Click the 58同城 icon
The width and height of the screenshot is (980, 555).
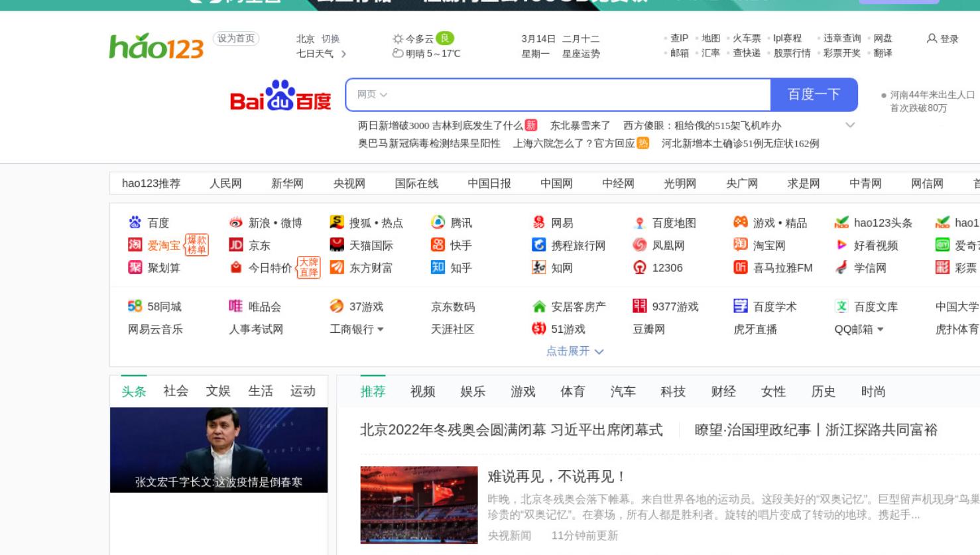coord(135,306)
